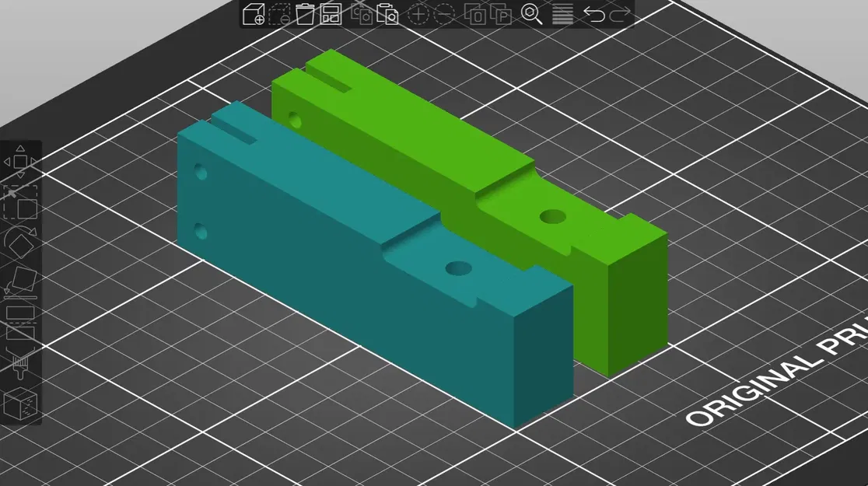Click the Add model cube icon

point(254,14)
